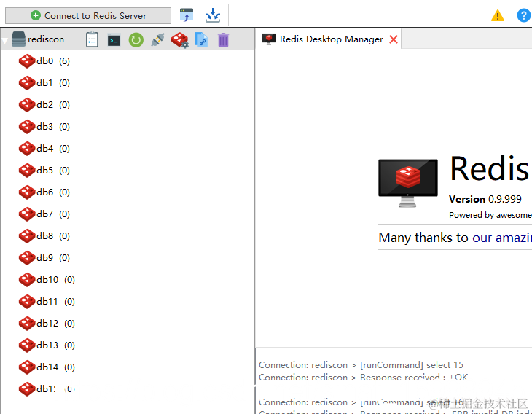Click the export connections icon
532x414 pixels.
(x=213, y=15)
